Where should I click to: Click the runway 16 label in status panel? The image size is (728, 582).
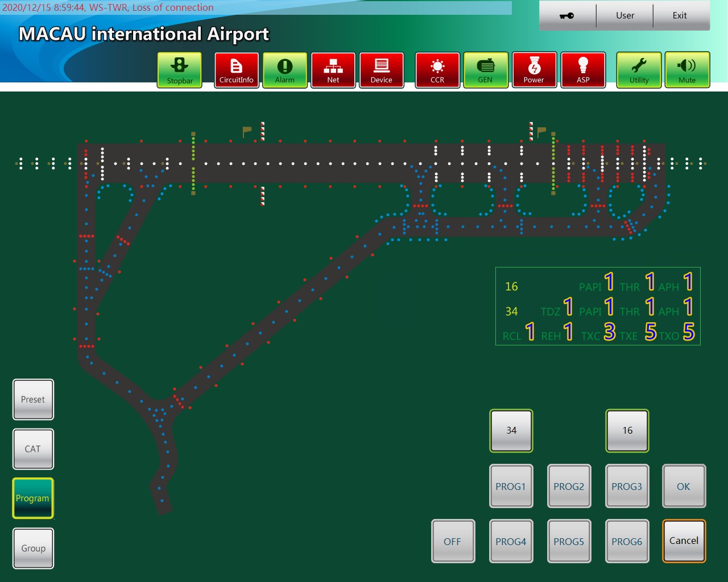pos(511,286)
